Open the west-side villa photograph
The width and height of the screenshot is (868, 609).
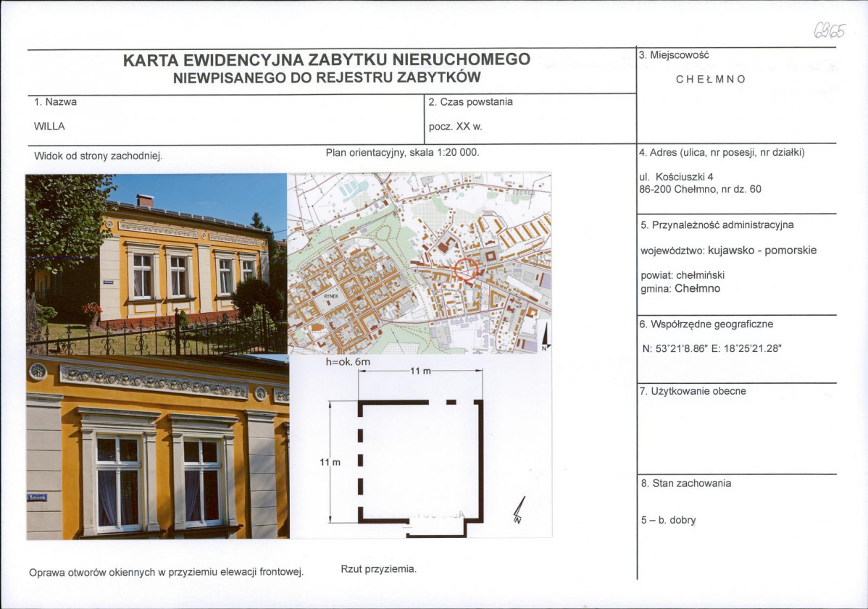[156, 264]
